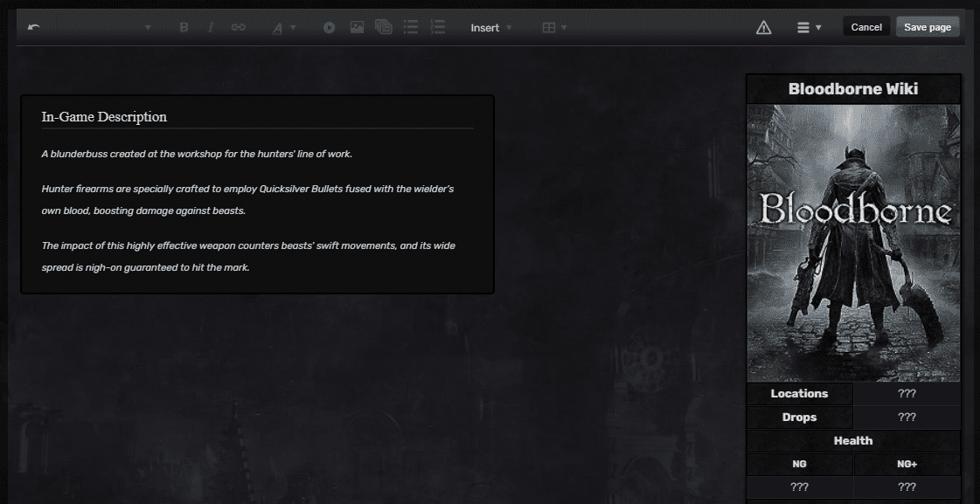Open the warning notices triangle icon
Screen dimensions: 980x504
(x=764, y=27)
